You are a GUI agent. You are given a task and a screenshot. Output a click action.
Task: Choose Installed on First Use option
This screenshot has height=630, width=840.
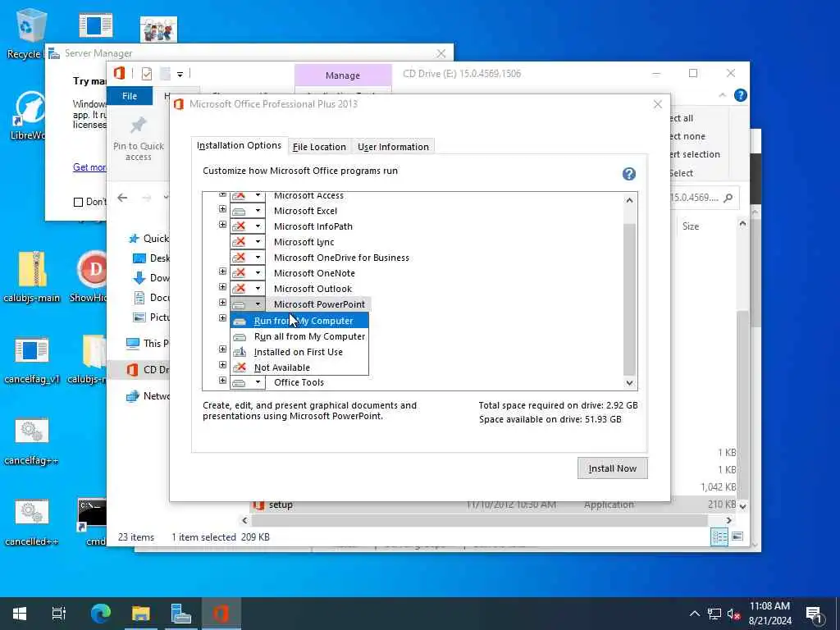tap(299, 352)
